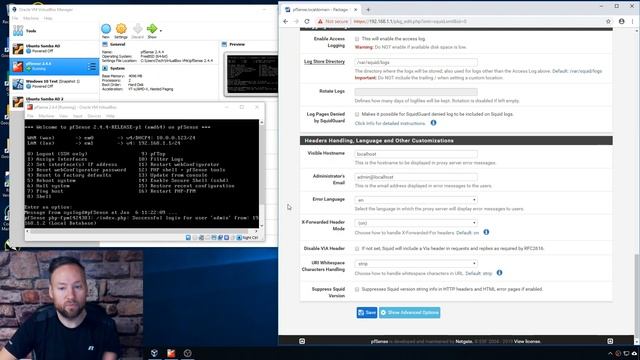Click Show Advanced Options button

click(x=409, y=313)
